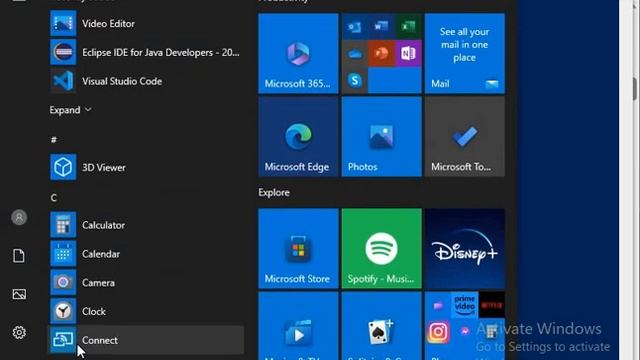Viewport: 640px width, 360px height.
Task: Expand the recently added apps list
Action: [70, 110]
